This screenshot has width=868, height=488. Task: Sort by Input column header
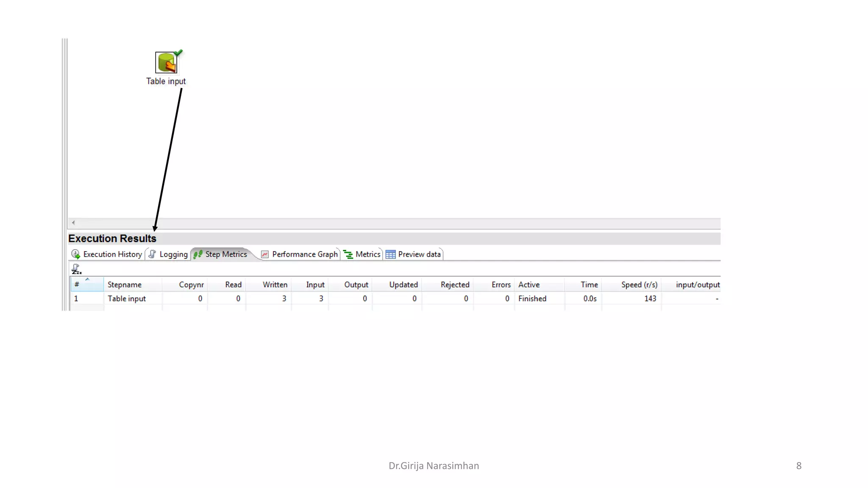(x=310, y=285)
